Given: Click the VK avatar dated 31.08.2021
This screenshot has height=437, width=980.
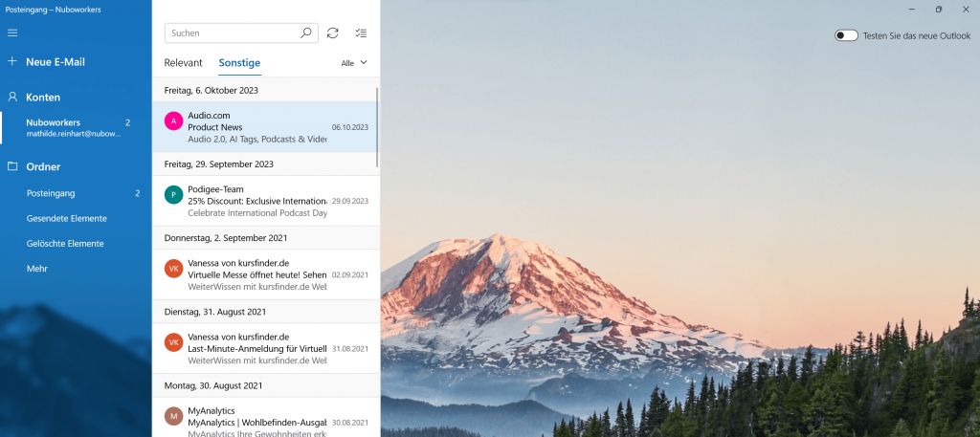Looking at the screenshot, I should pyautogui.click(x=174, y=342).
